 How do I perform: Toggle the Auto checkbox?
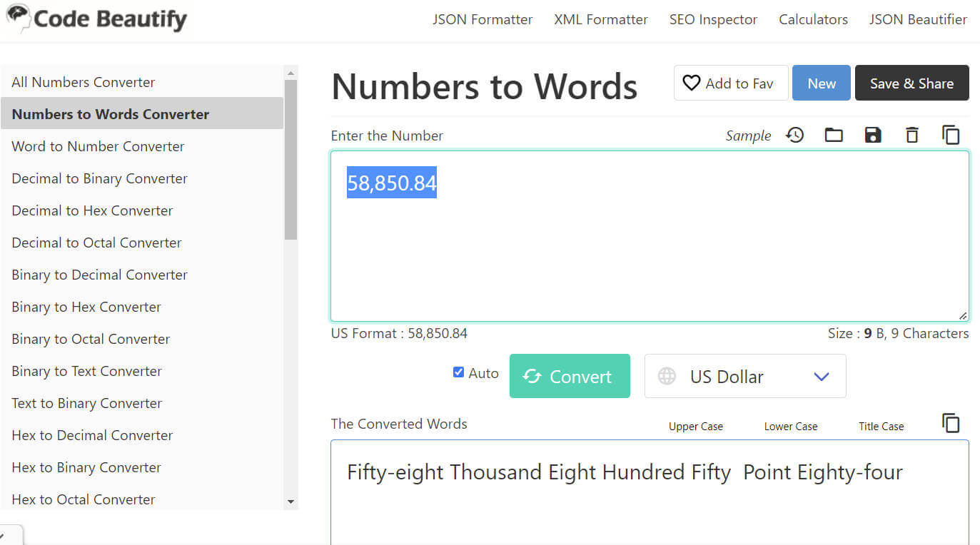pyautogui.click(x=458, y=372)
